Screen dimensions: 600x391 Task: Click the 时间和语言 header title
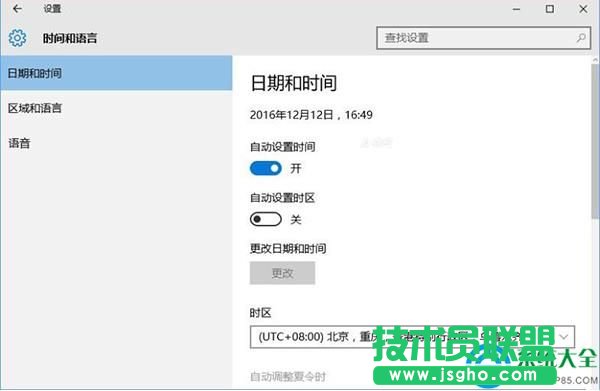70,38
